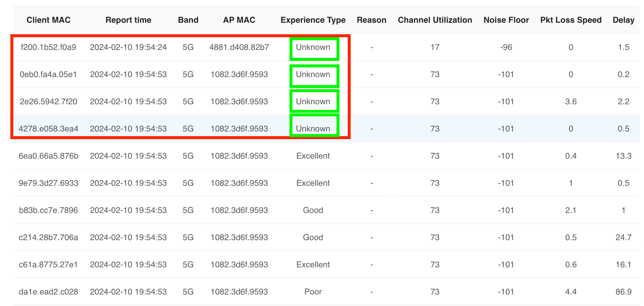Click the Poor experience type cell
Screen dimensions: 644x306
click(313, 292)
